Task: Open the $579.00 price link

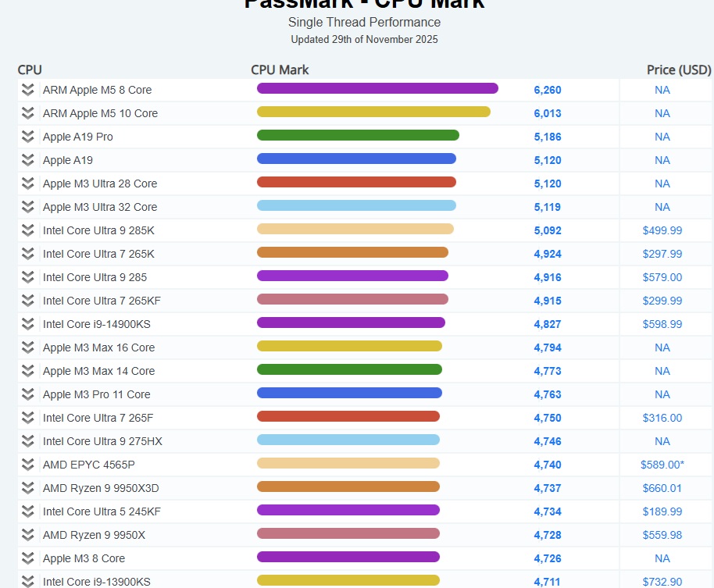Action: [x=662, y=278]
